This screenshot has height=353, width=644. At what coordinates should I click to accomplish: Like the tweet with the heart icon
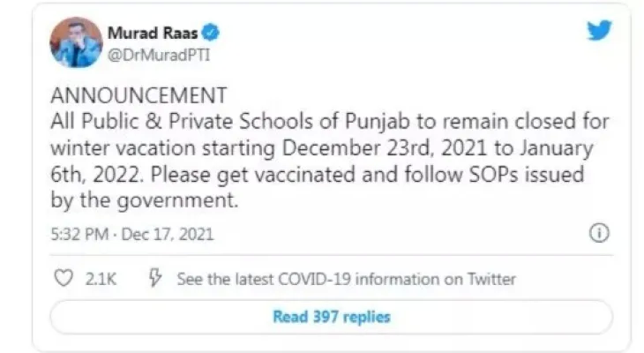63,279
